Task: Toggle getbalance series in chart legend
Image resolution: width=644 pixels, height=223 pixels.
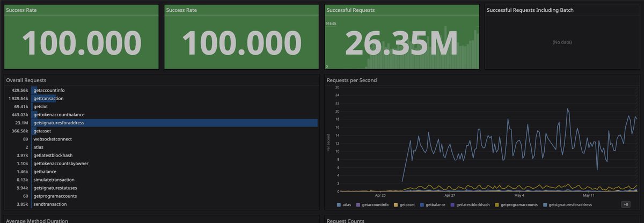Action: [x=434, y=205]
